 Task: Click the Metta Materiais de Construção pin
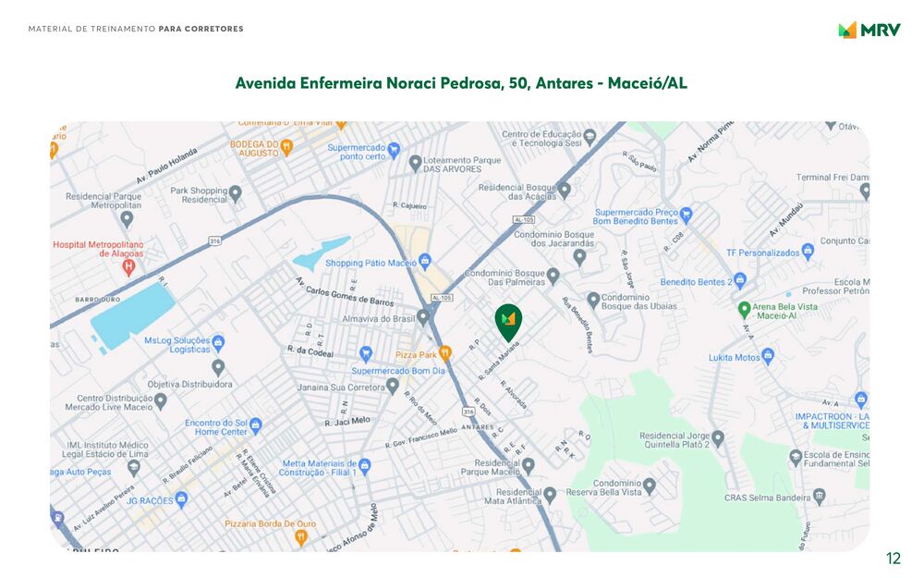coord(365,466)
